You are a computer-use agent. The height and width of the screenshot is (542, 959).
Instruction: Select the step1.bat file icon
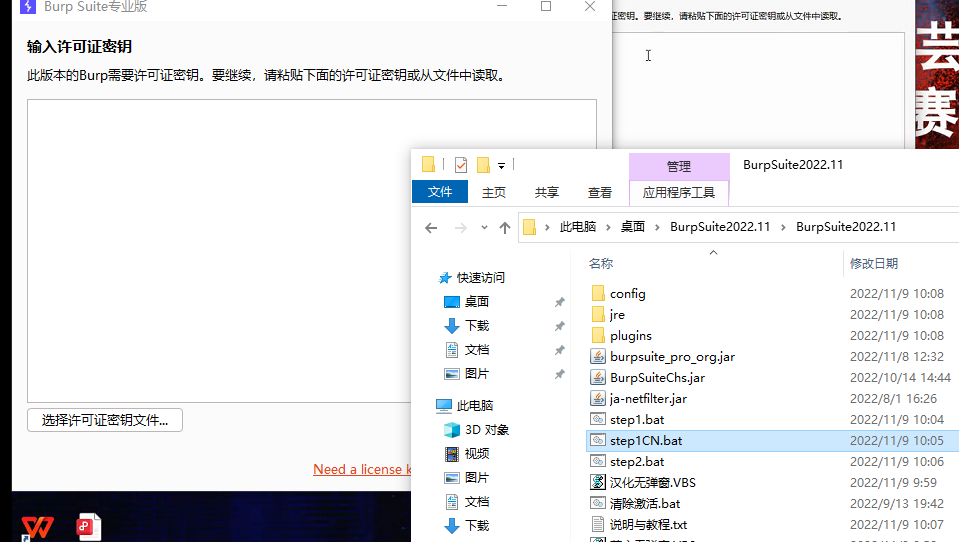[598, 420]
